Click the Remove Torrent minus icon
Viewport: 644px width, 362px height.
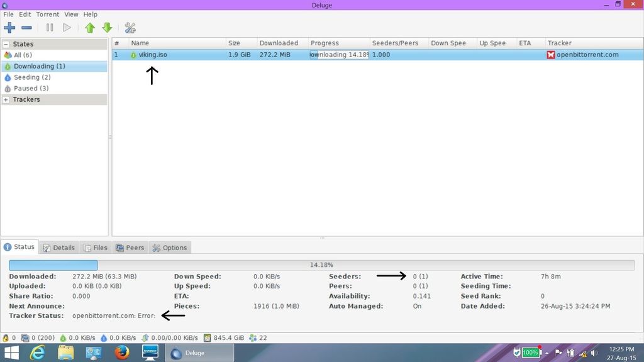(27, 28)
